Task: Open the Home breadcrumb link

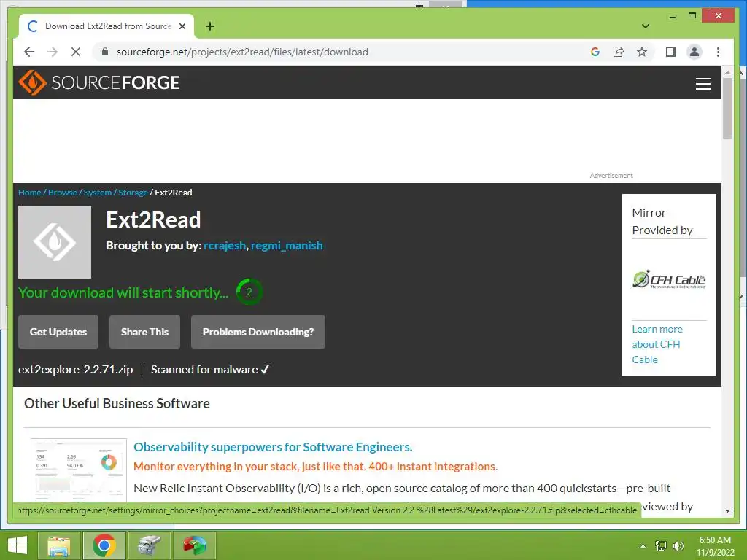Action: [x=29, y=192]
